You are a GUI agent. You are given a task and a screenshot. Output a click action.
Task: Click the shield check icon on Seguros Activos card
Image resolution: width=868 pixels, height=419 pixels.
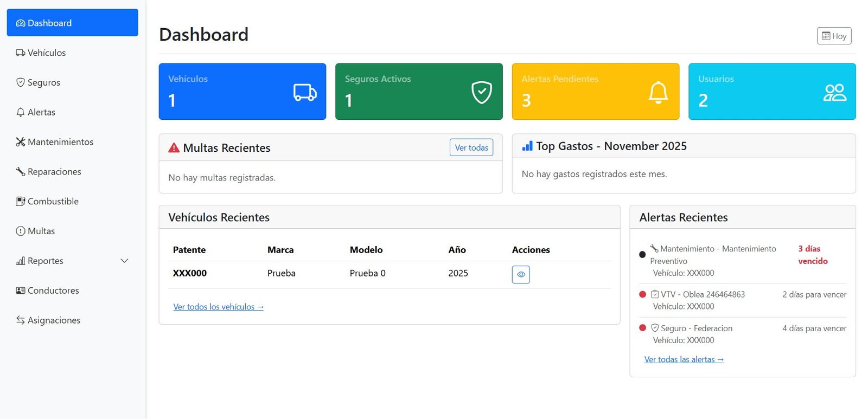(482, 92)
